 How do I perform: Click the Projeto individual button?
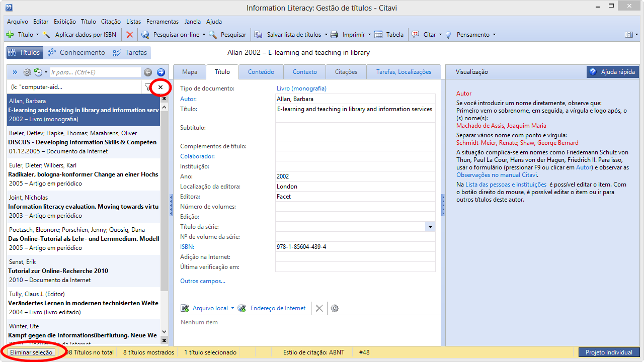[609, 352]
